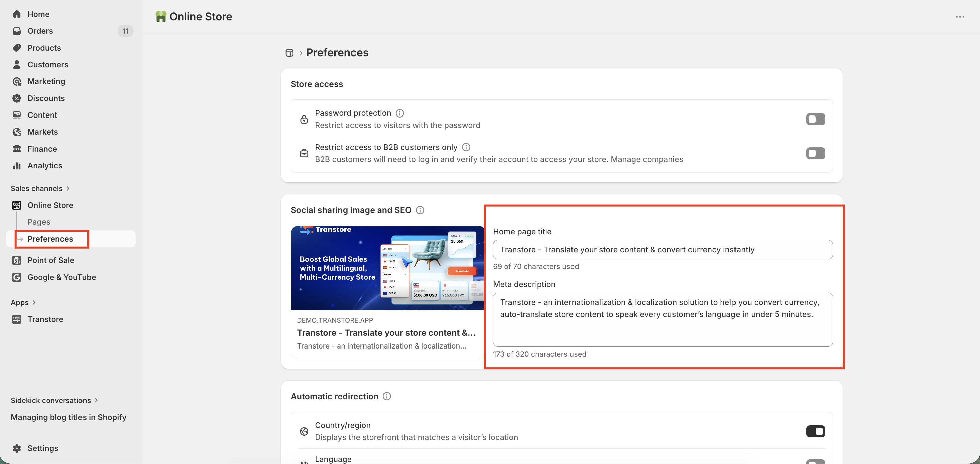Enable the Password protection toggle
The height and width of the screenshot is (464, 980).
815,119
